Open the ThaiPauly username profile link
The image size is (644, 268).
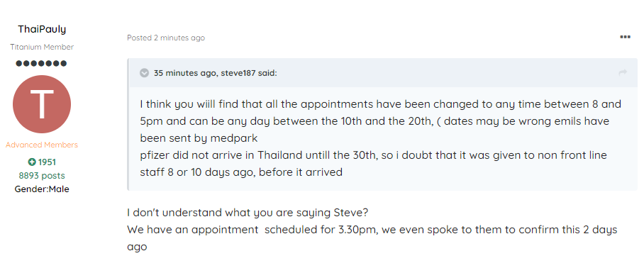(42, 29)
